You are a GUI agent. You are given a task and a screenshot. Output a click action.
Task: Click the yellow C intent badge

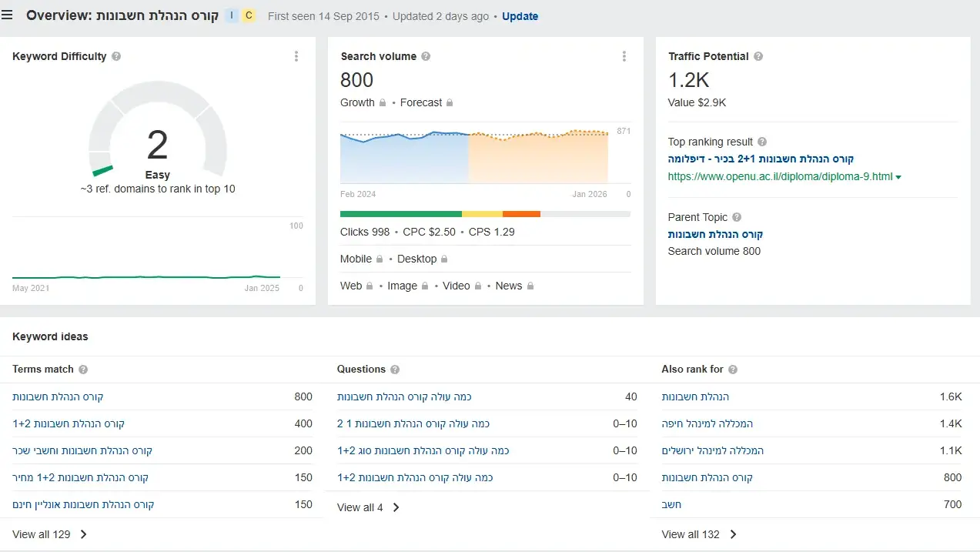tap(249, 16)
